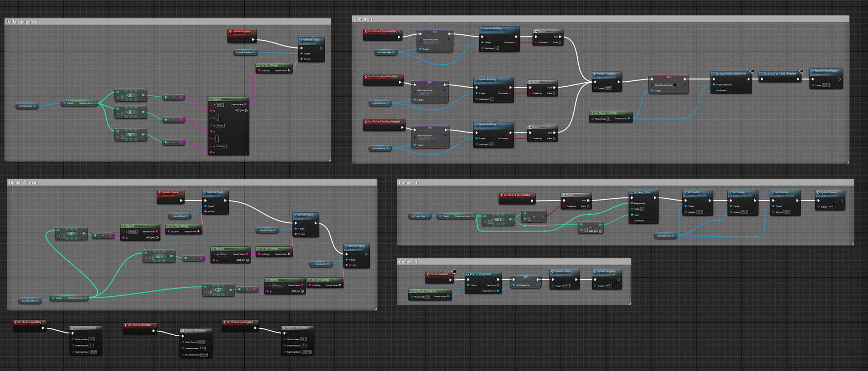
Task: Click the Cast To PlayerChar node title
Action: (481, 274)
